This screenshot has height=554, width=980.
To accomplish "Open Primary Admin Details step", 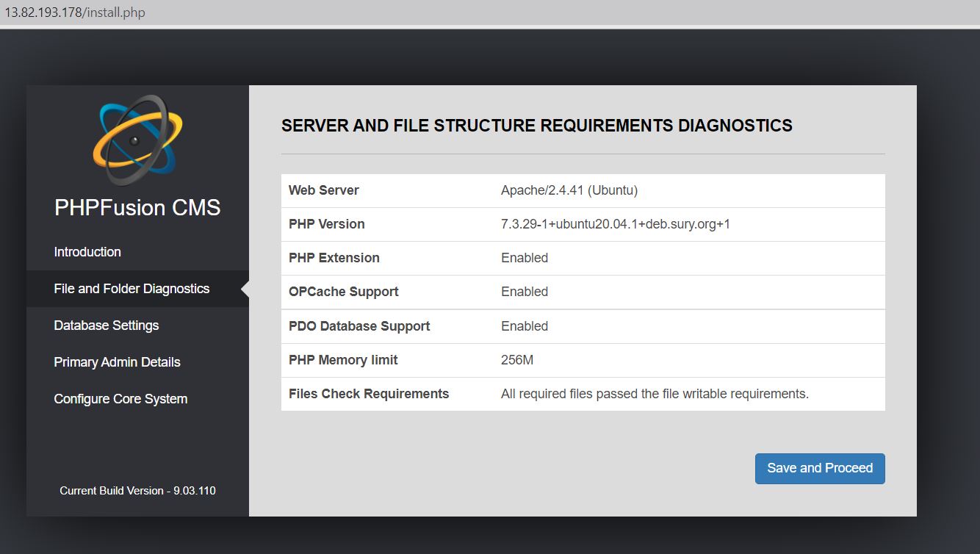I will tap(117, 362).
